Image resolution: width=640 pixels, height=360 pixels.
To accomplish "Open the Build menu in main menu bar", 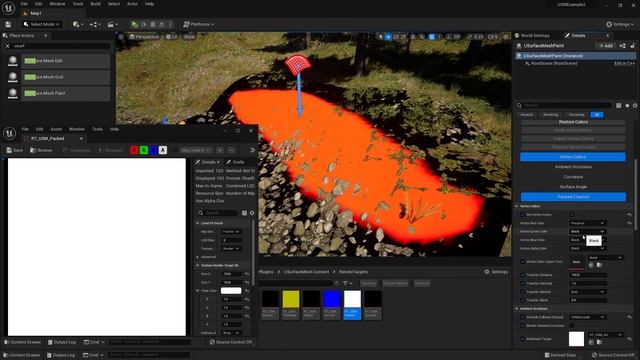I will pyautogui.click(x=96, y=4).
